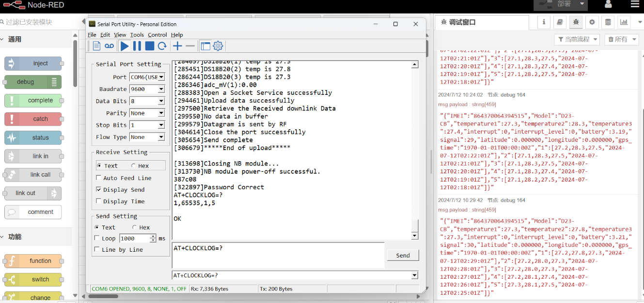Viewport: 644px width, 303px height.
Task: Click the refresh icon in Serial Port Utility toolbar
Action: point(162,46)
